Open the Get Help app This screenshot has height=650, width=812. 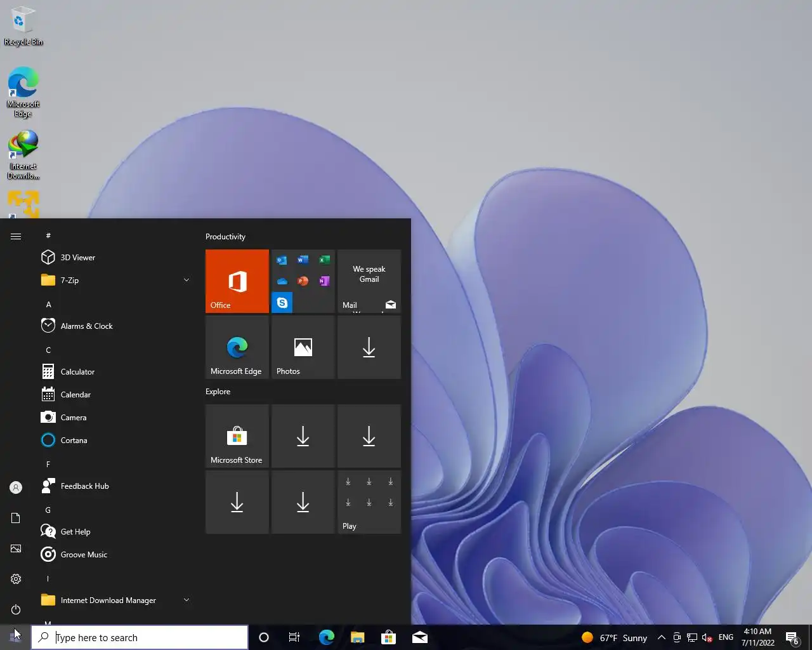(x=114, y=531)
